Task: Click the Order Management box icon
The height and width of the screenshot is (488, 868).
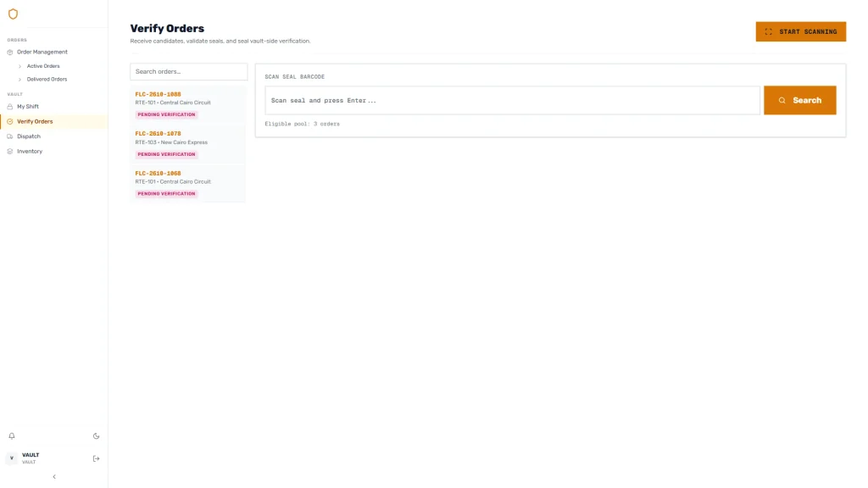Action: 10,52
